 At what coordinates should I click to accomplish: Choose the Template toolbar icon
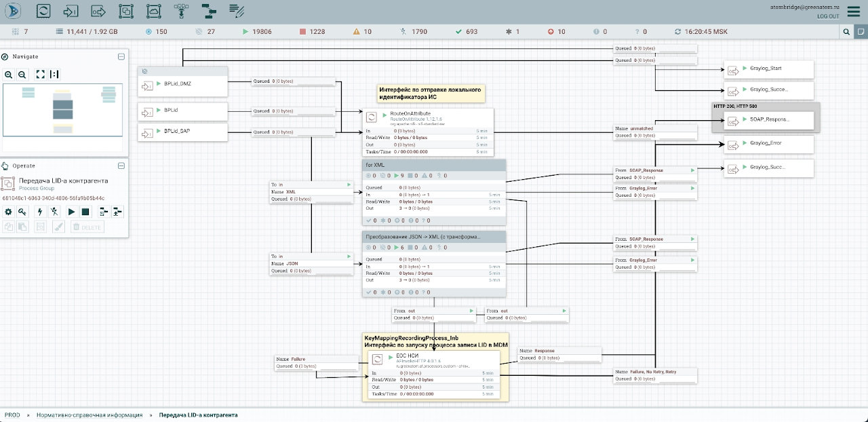(x=209, y=11)
